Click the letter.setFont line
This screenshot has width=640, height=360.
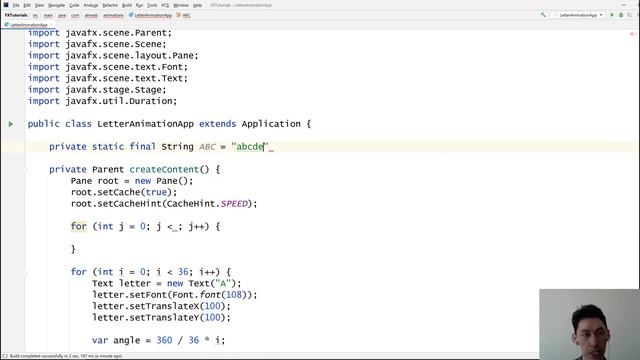[175, 295]
